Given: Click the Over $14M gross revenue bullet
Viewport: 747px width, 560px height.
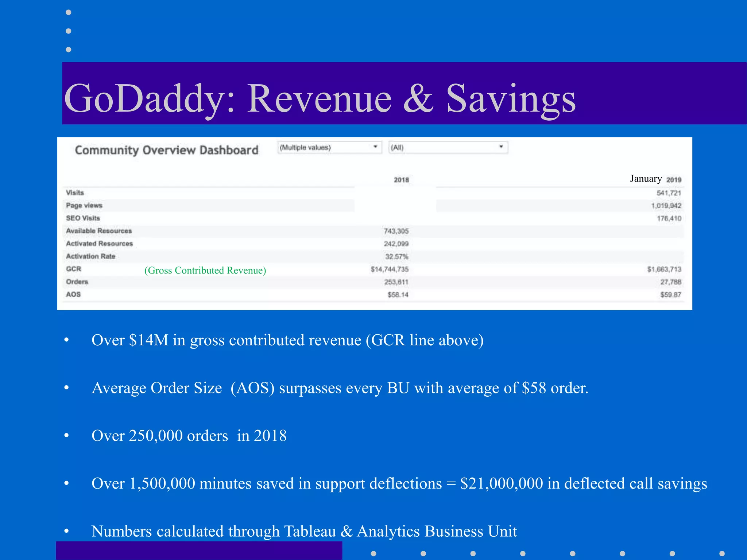Looking at the screenshot, I should (287, 340).
